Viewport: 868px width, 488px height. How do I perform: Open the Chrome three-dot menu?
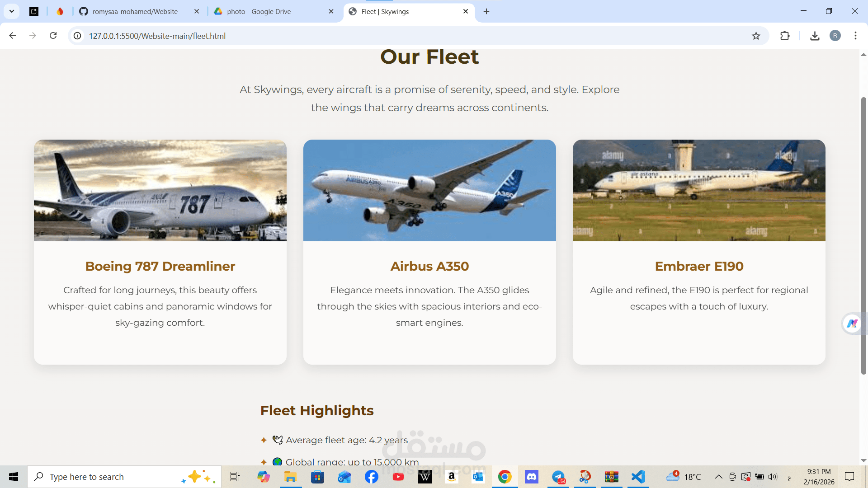point(855,36)
